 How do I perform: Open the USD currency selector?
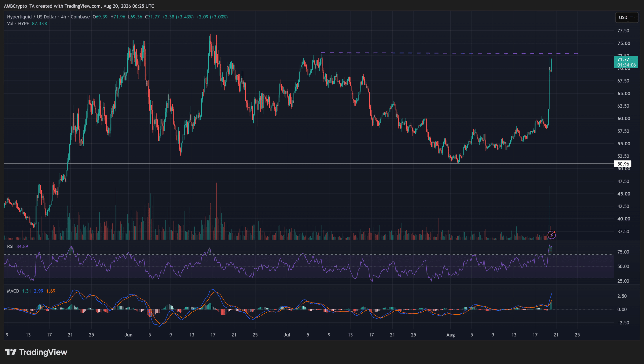click(x=627, y=17)
